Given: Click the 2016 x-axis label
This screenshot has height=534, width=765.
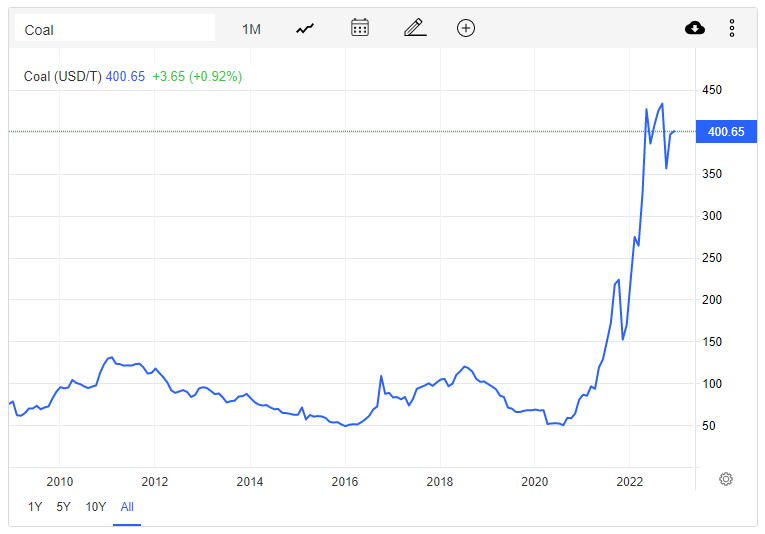Looking at the screenshot, I should (x=344, y=482).
